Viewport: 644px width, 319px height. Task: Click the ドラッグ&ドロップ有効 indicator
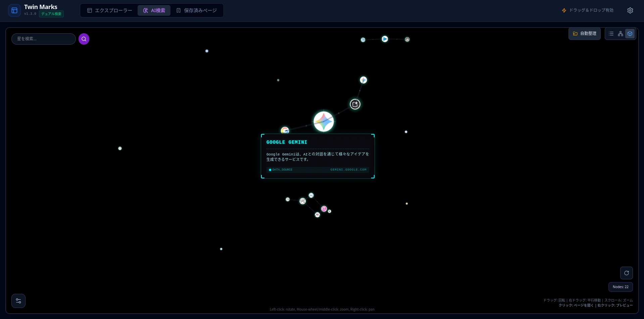(x=588, y=10)
